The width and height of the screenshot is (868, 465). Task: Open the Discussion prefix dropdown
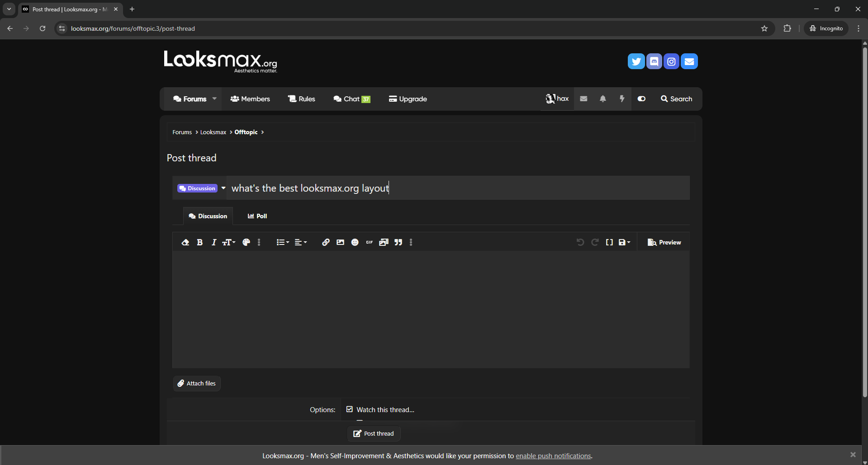point(202,188)
